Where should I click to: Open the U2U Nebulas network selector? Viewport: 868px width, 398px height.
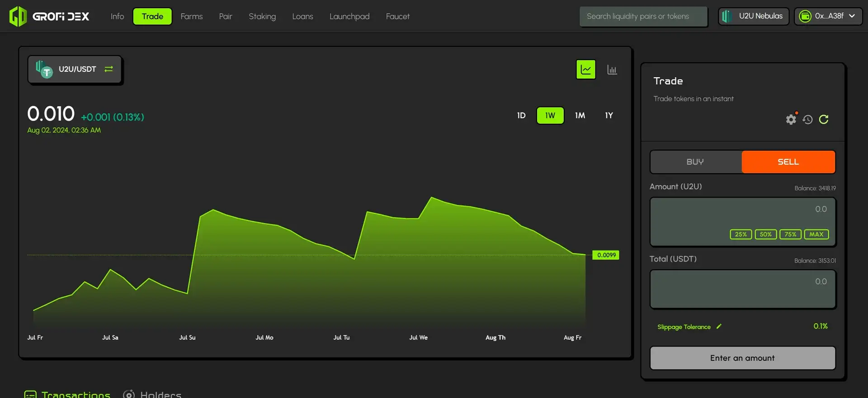753,16
